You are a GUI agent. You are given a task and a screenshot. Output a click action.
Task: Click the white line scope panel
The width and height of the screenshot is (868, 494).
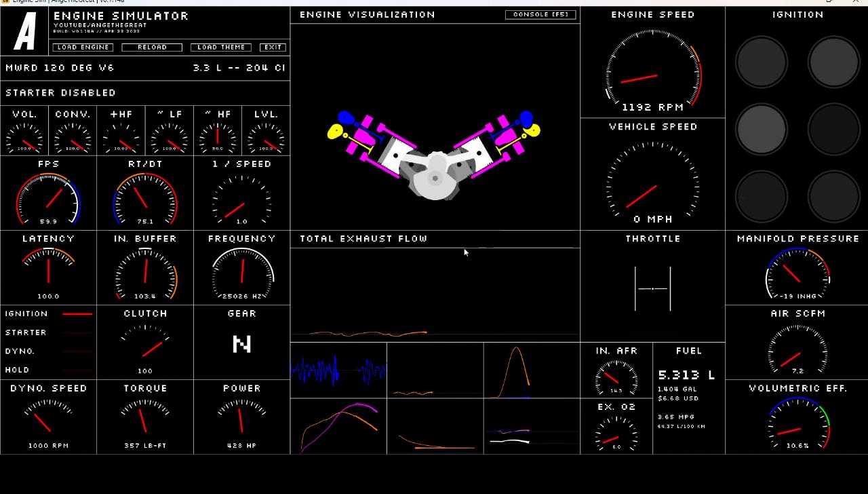[x=532, y=426]
